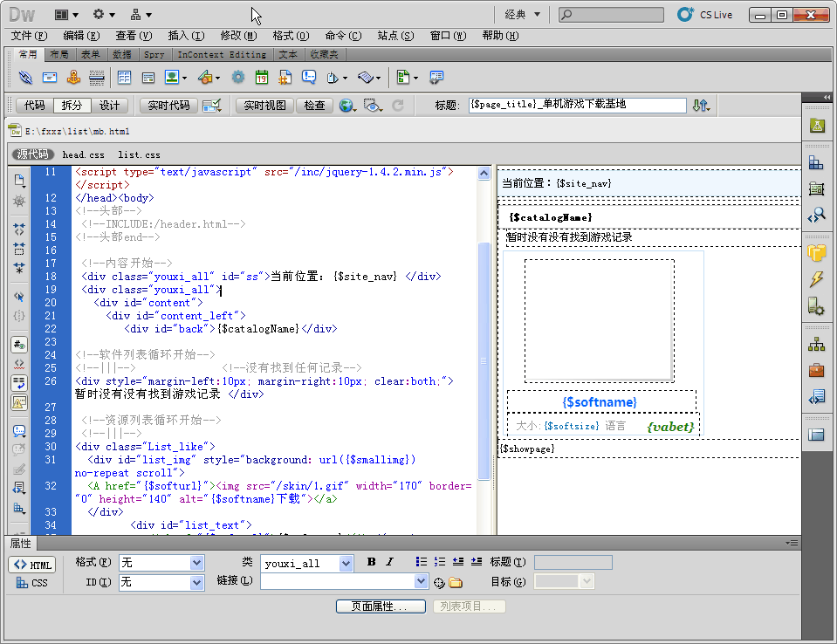The image size is (837, 644).
Task: Toggle Live Code button
Action: [x=168, y=106]
